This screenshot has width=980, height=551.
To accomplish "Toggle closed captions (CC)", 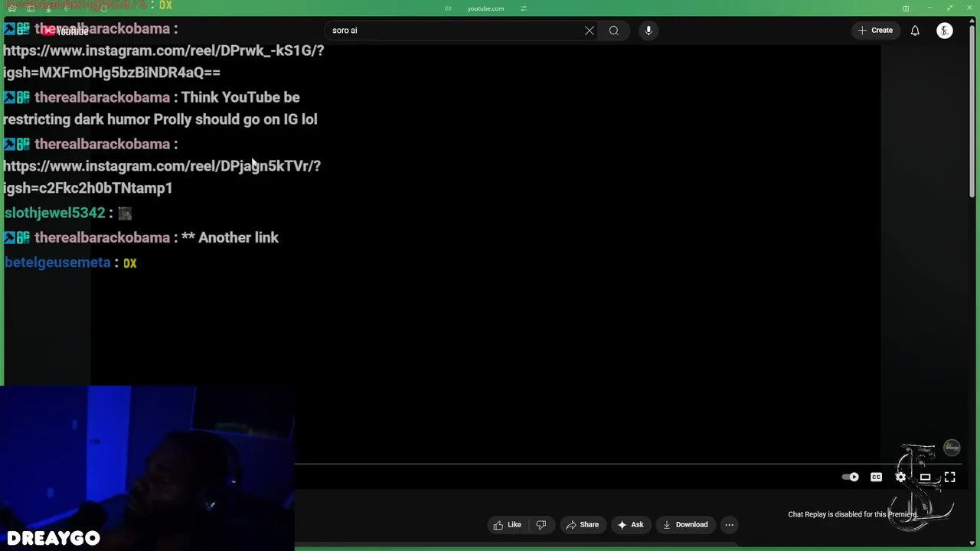I will 876,477.
